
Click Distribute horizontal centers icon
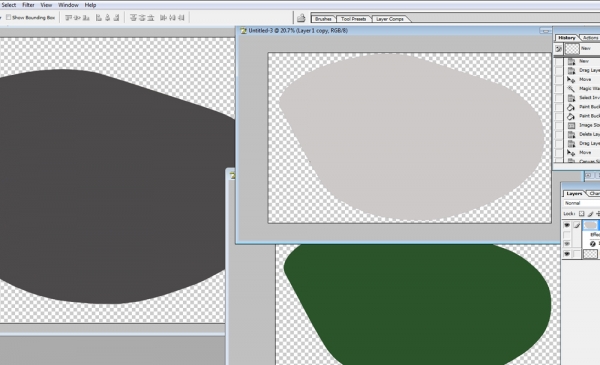(x=172, y=18)
